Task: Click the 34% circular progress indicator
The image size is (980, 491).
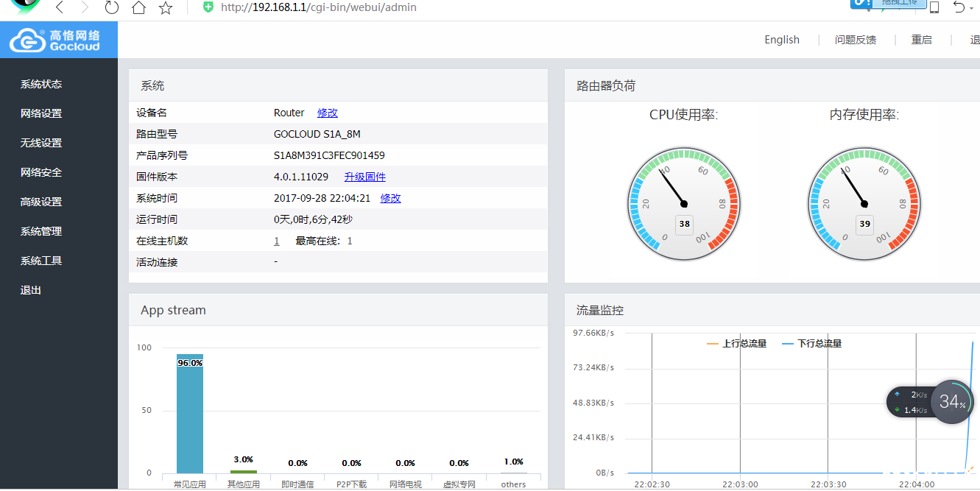Action: point(952,402)
